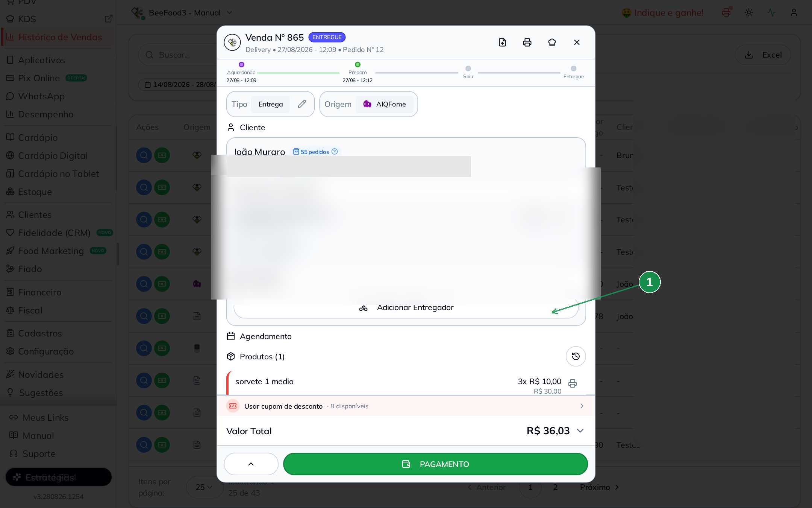The image size is (812, 508).
Task: Select the Entregue status step
Action: (x=574, y=72)
